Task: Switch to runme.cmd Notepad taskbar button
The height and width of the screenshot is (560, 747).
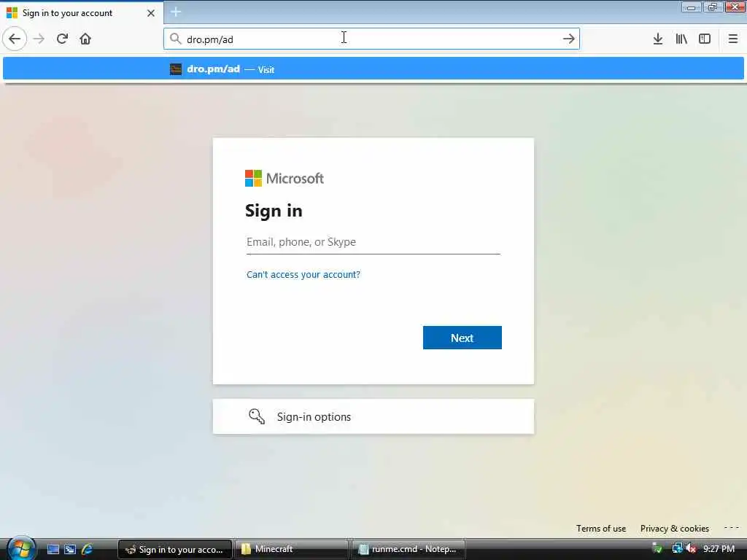Action: tap(409, 549)
